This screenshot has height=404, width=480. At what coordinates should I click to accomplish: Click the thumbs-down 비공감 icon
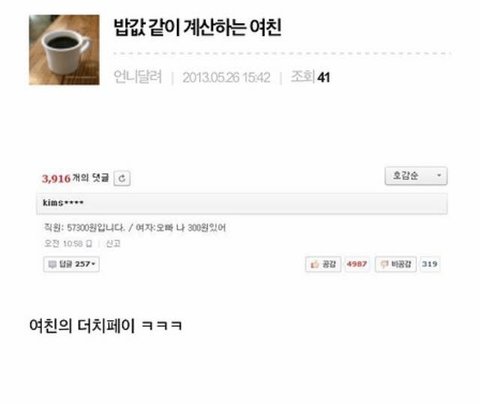click(x=384, y=264)
